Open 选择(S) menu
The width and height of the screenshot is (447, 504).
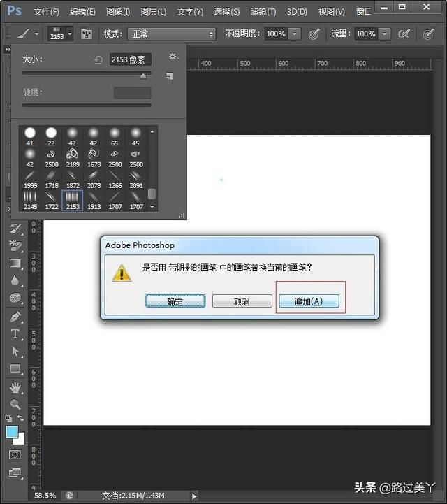(227, 12)
